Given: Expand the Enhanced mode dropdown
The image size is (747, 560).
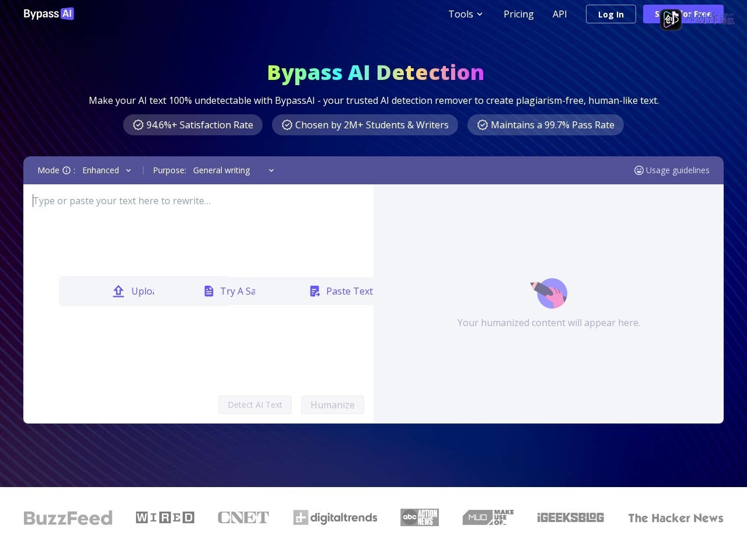Looking at the screenshot, I should (107, 170).
